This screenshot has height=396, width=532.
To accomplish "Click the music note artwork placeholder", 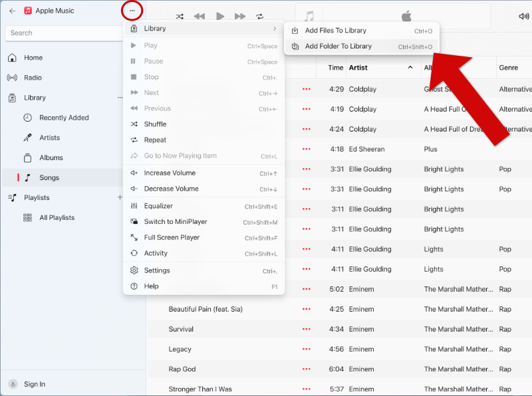I will click(x=309, y=16).
